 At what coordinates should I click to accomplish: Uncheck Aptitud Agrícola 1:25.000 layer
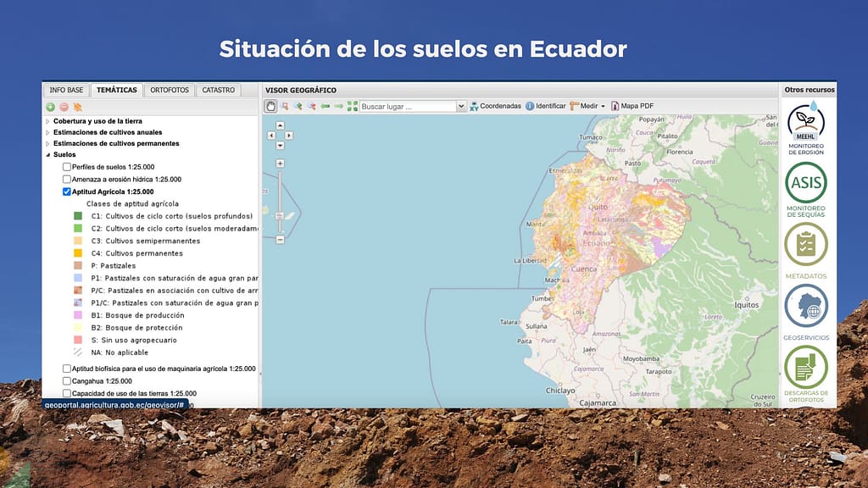(67, 192)
